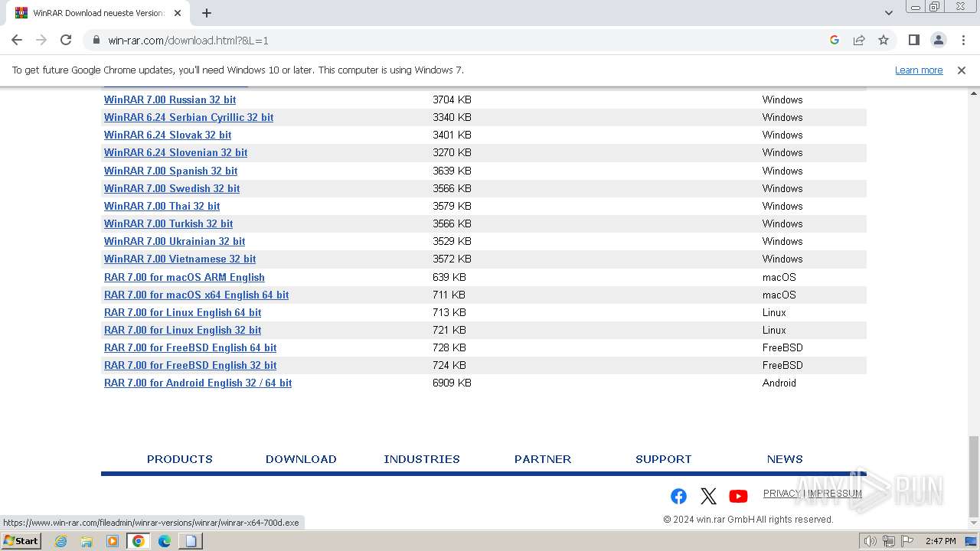The height and width of the screenshot is (551, 980).
Task: Click the system clock showing 2:47 PM
Action: point(940,541)
